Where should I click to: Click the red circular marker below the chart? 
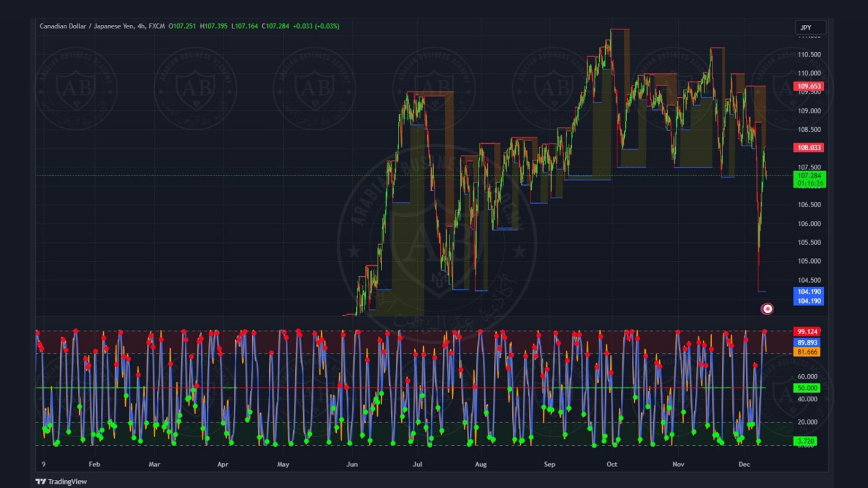click(767, 309)
